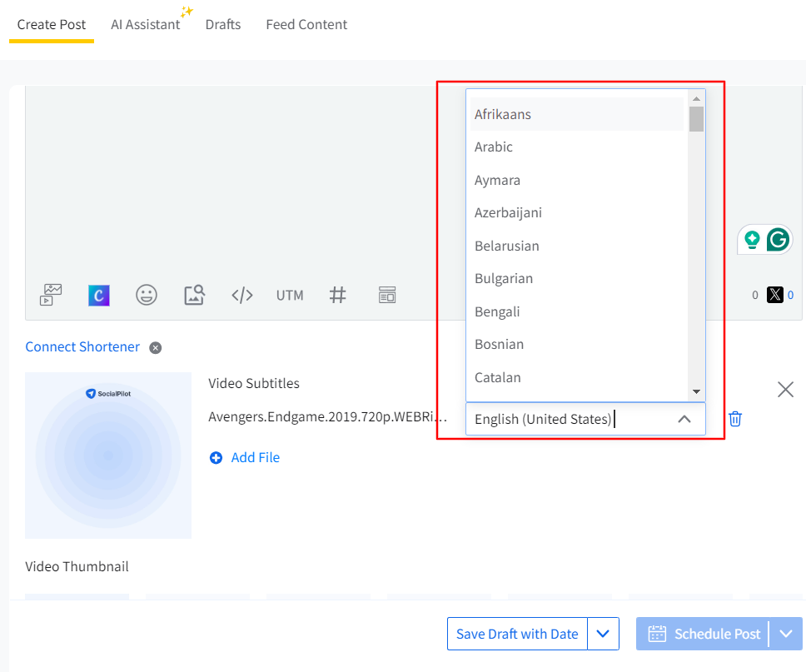Click the post preview layout icon
806x672 pixels.
387,295
